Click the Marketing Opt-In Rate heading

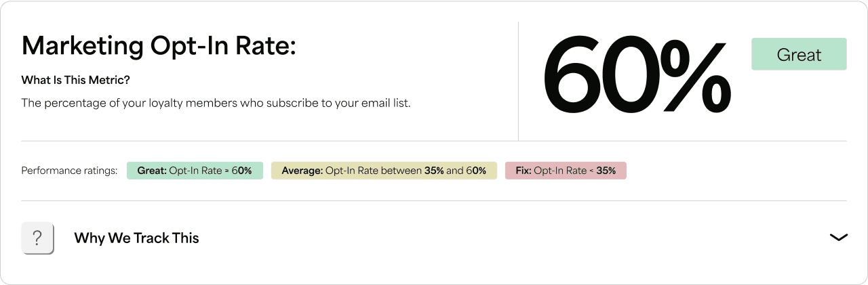pyautogui.click(x=159, y=45)
